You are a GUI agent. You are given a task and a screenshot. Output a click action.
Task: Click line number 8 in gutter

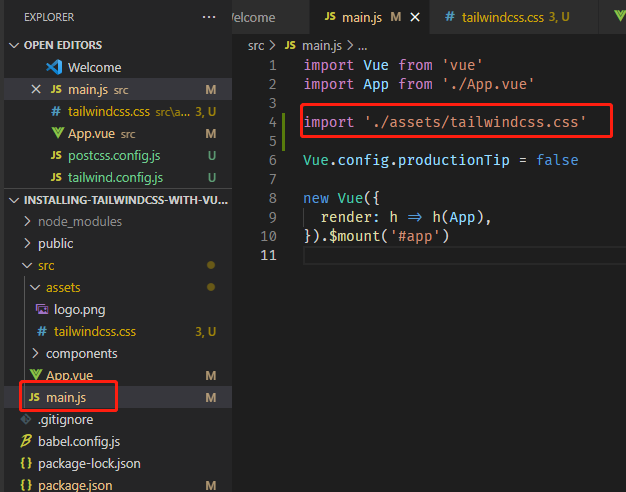272,198
